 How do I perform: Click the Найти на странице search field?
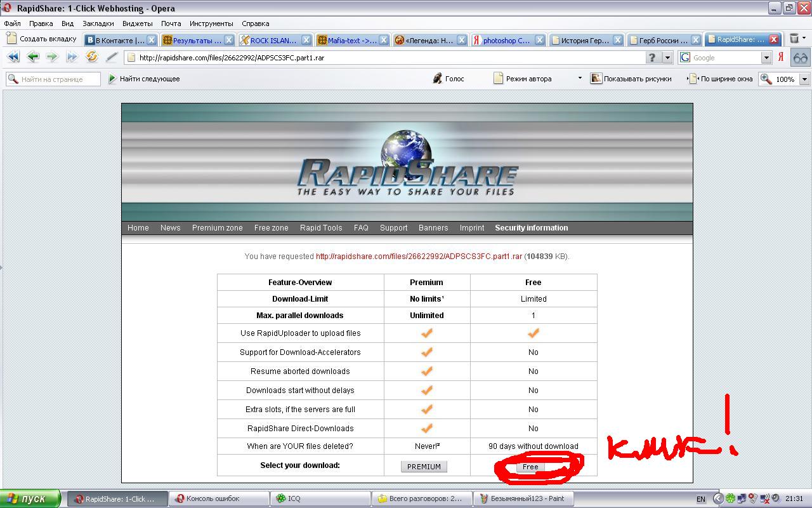[53, 79]
